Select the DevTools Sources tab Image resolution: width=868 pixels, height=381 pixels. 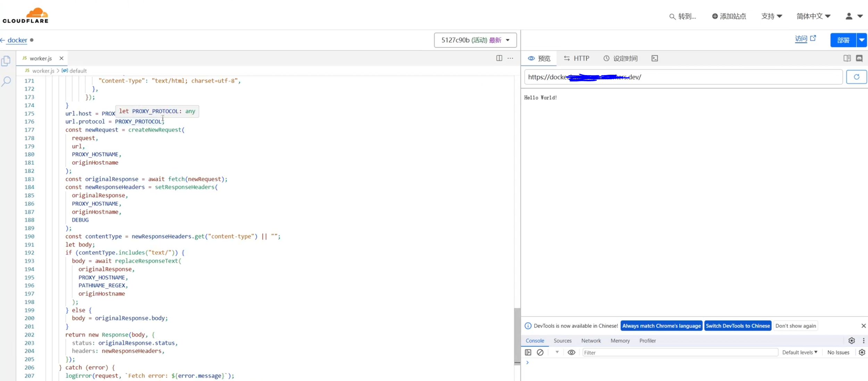click(562, 341)
